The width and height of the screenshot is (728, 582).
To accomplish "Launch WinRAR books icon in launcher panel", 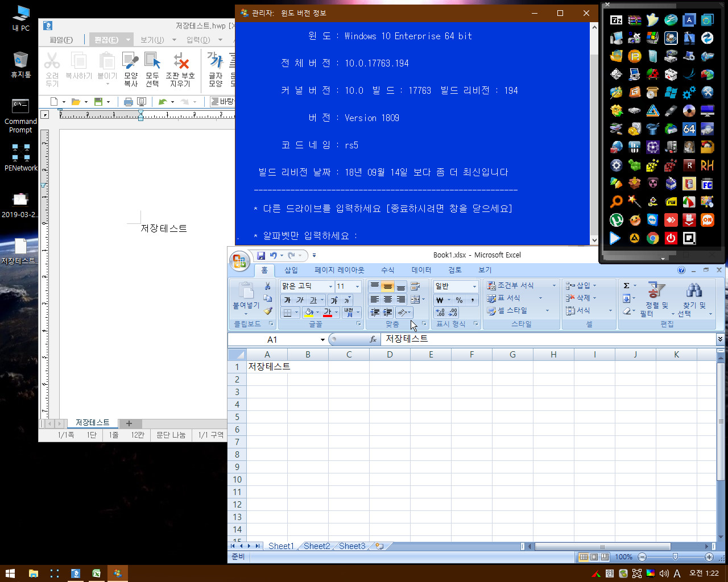I will click(635, 20).
